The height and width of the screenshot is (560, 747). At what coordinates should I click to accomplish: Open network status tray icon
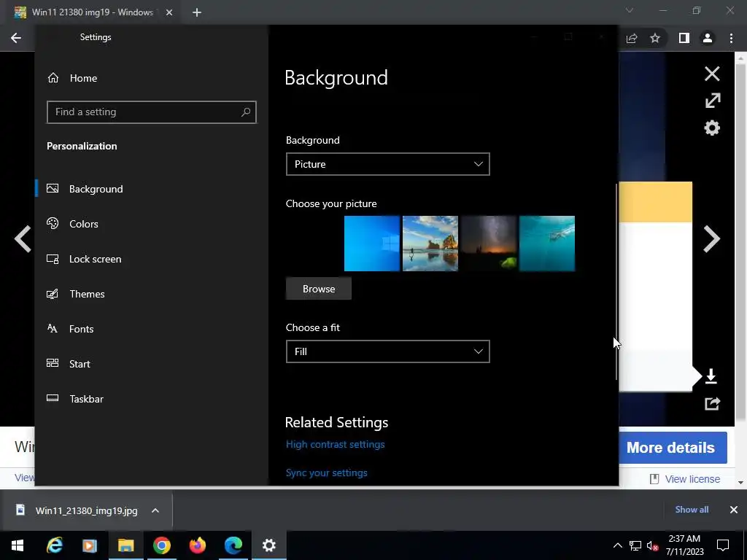point(635,545)
